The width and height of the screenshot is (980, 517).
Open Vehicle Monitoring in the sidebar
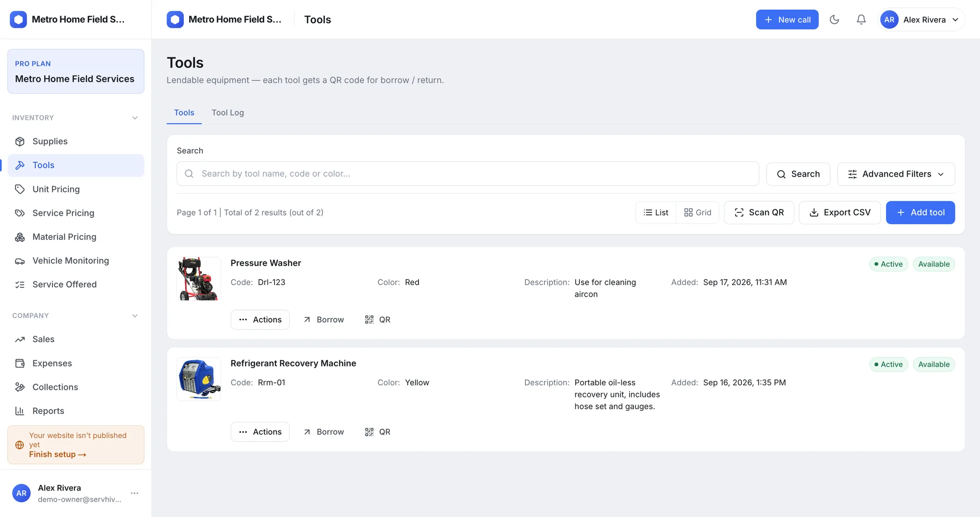point(76,261)
